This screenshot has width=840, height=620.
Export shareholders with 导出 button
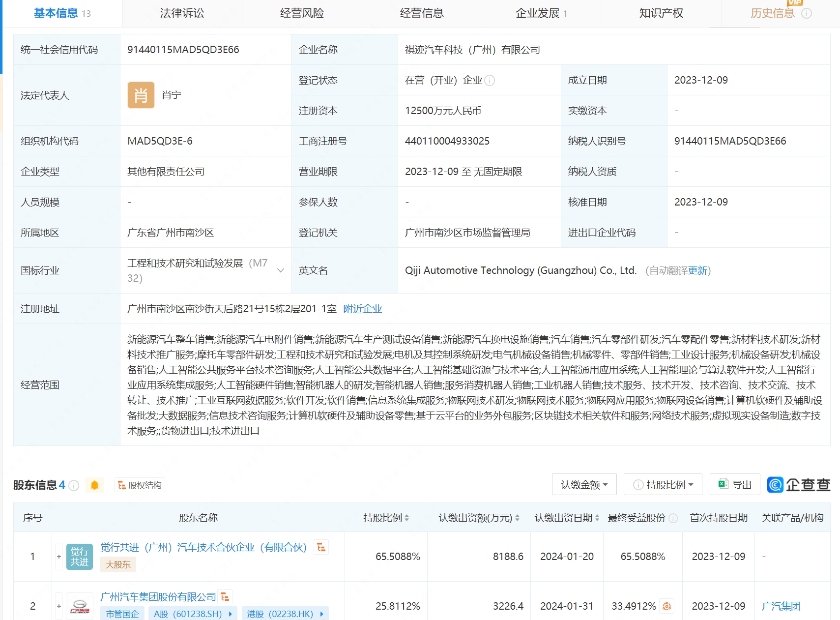tap(735, 485)
